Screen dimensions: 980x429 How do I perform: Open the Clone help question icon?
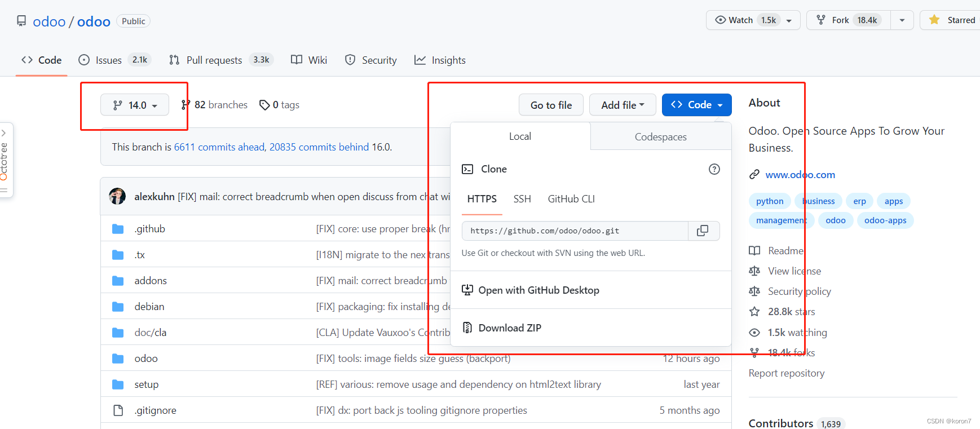[x=714, y=169]
